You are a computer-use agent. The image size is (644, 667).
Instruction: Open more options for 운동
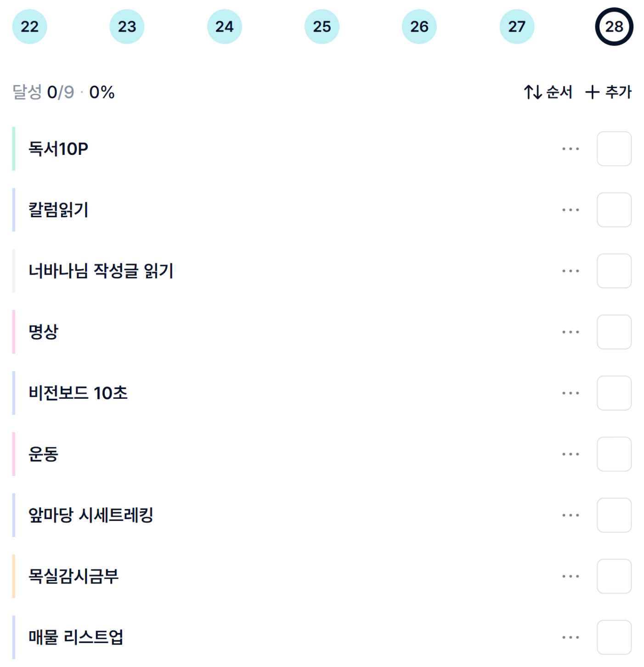pos(571,454)
